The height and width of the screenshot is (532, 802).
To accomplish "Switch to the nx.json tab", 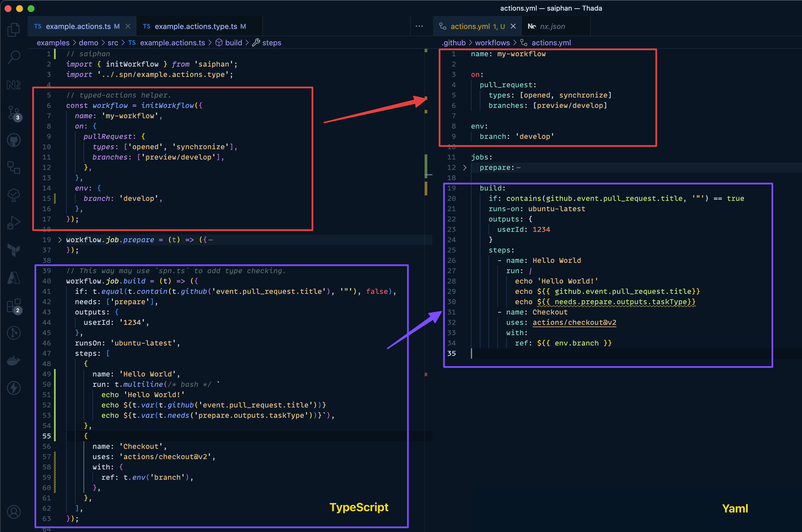I will 552,26.
